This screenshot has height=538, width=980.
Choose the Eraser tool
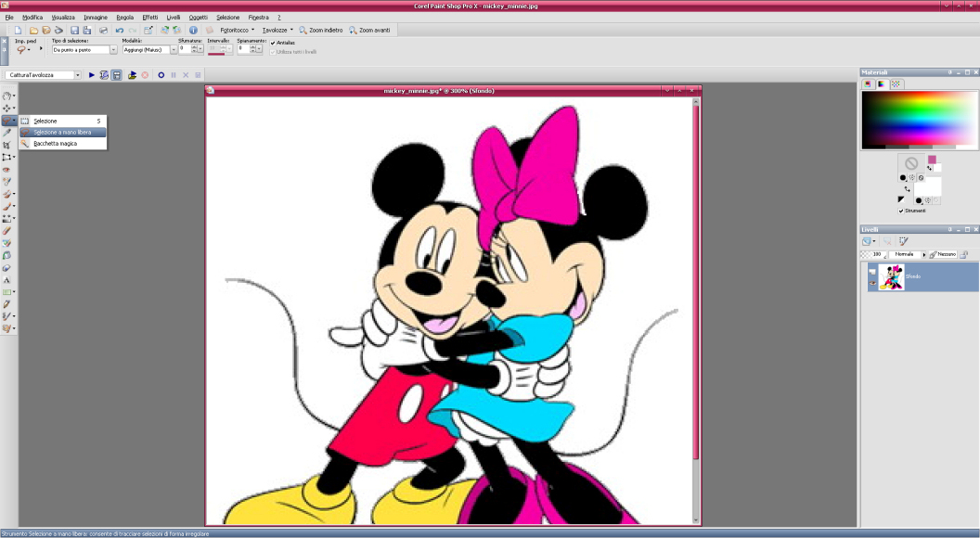tap(6, 231)
